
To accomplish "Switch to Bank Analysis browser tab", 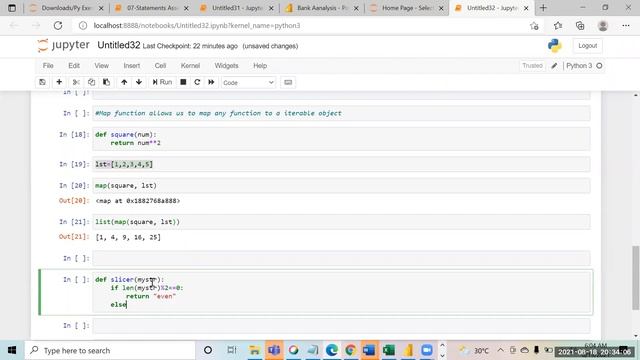I will coord(322,8).
